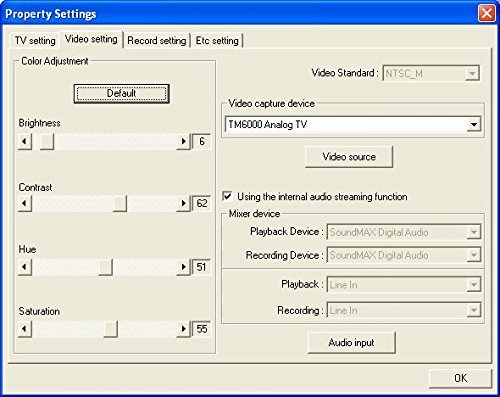The width and height of the screenshot is (500, 397).
Task: Click the Contrast value field showing 62
Action: coord(202,203)
